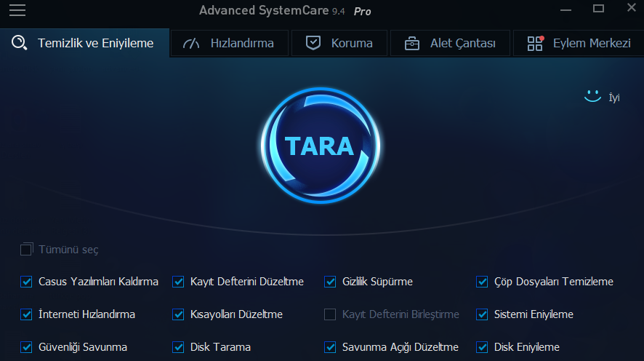Uncheck Gizlilik Süpürme checkbox
Image resolution: width=644 pixels, height=361 pixels.
(330, 282)
